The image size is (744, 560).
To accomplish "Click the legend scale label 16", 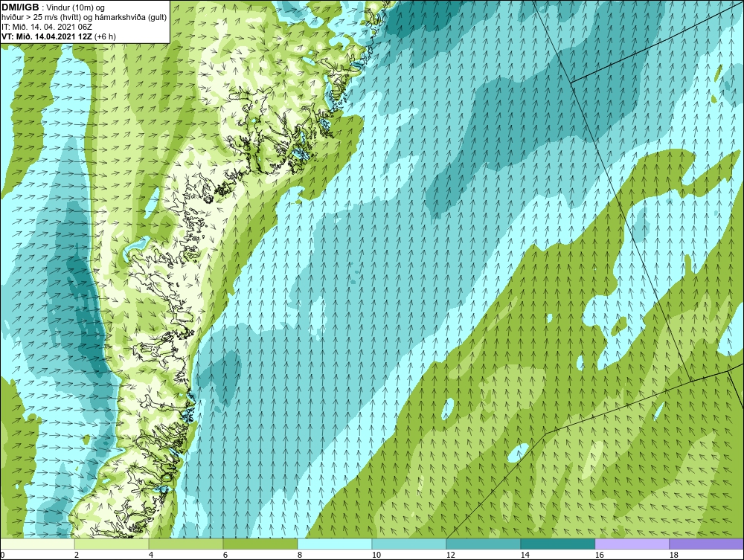I will [599, 555].
